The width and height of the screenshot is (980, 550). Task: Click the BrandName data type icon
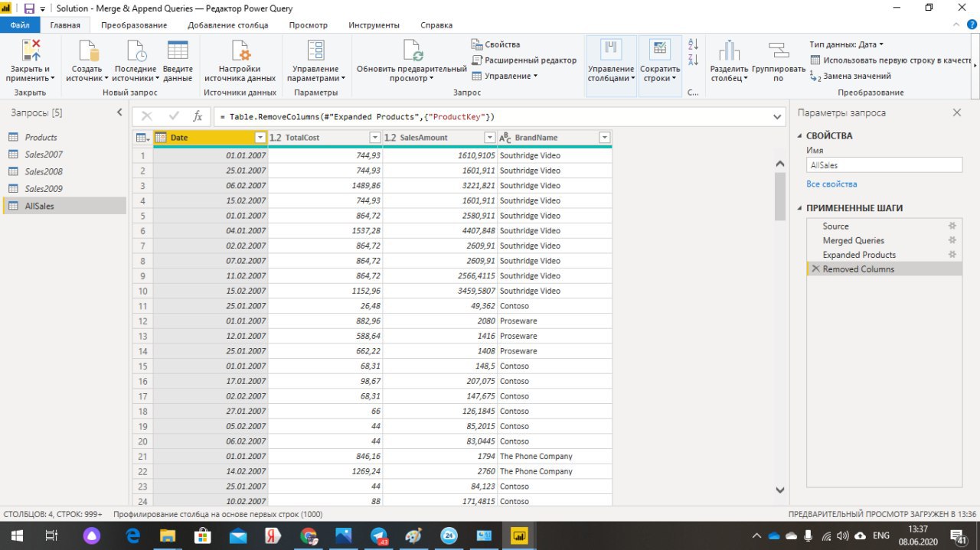[505, 138]
